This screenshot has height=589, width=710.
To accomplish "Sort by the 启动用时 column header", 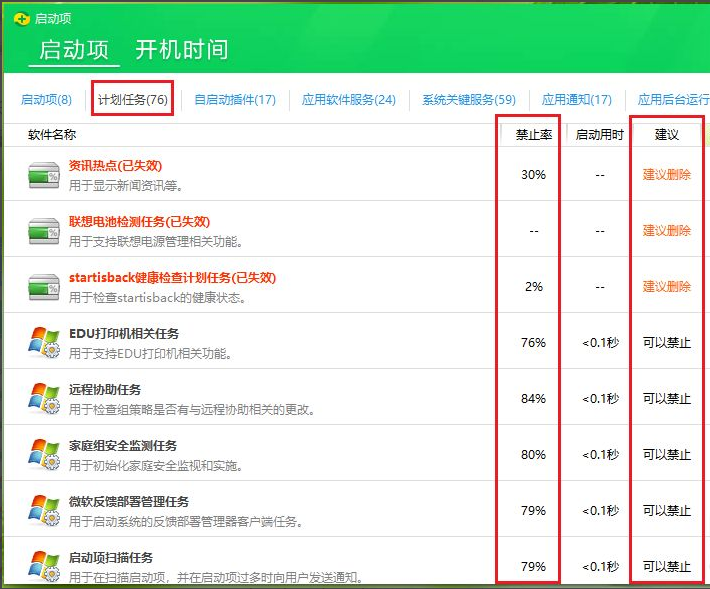I will tap(599, 135).
